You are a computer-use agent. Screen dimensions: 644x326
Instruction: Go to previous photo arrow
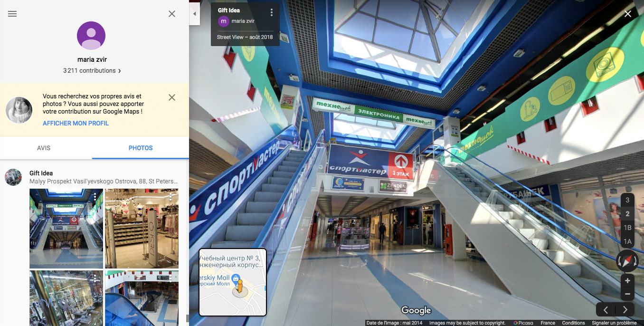click(606, 310)
